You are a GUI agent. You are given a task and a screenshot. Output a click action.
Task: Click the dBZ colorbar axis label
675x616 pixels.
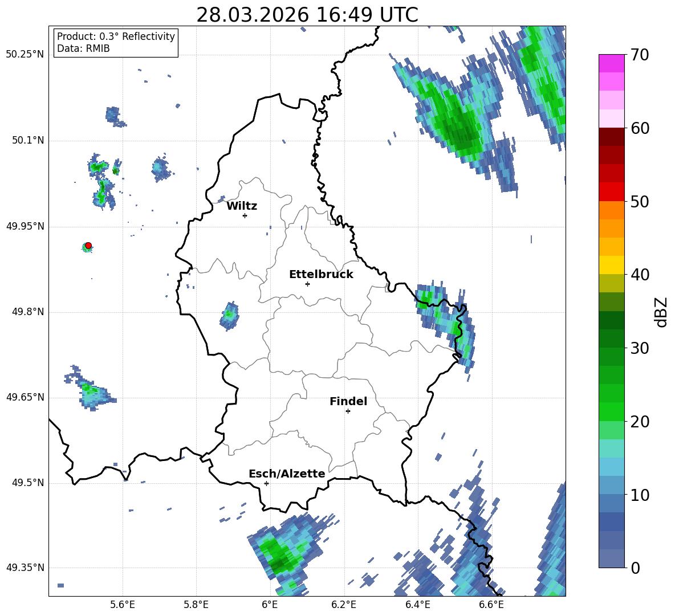(x=662, y=312)
